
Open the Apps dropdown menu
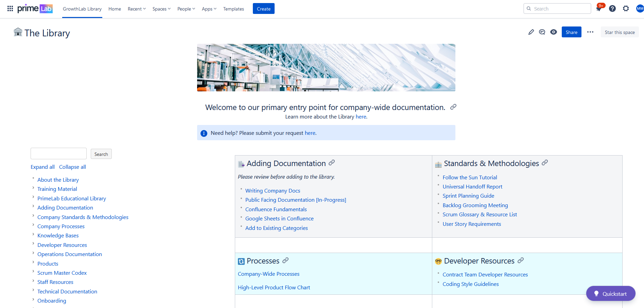point(209,9)
